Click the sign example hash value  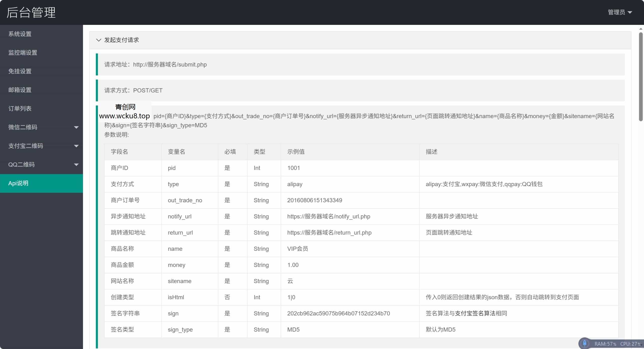click(x=338, y=313)
